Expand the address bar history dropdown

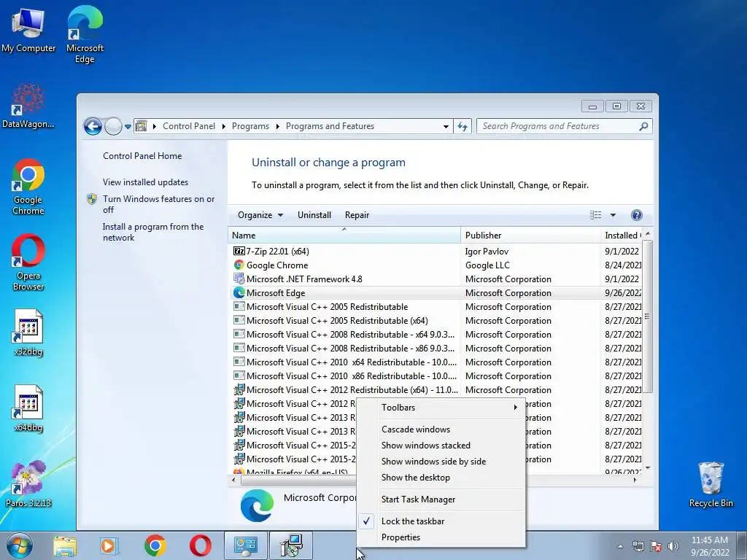[x=446, y=126]
